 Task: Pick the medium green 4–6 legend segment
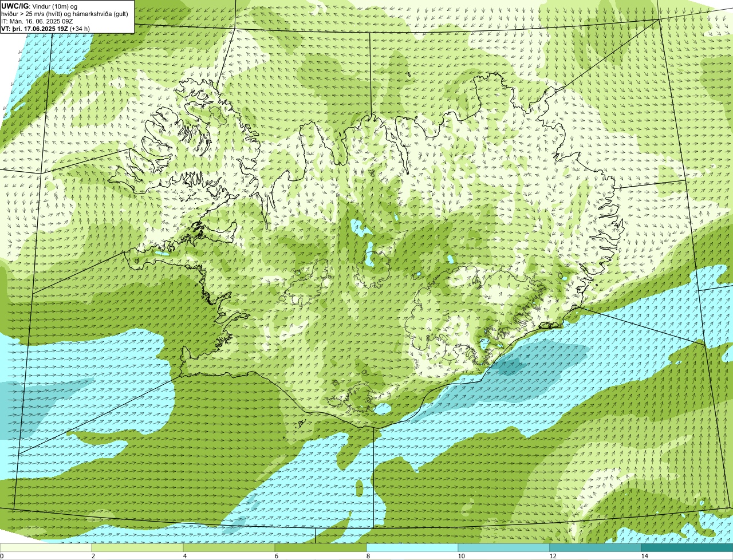point(229,547)
